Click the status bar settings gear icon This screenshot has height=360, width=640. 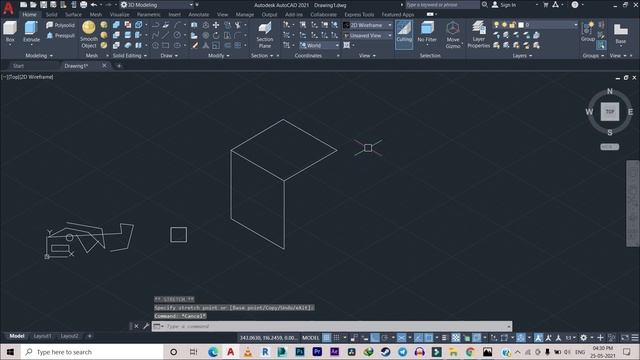(583, 338)
